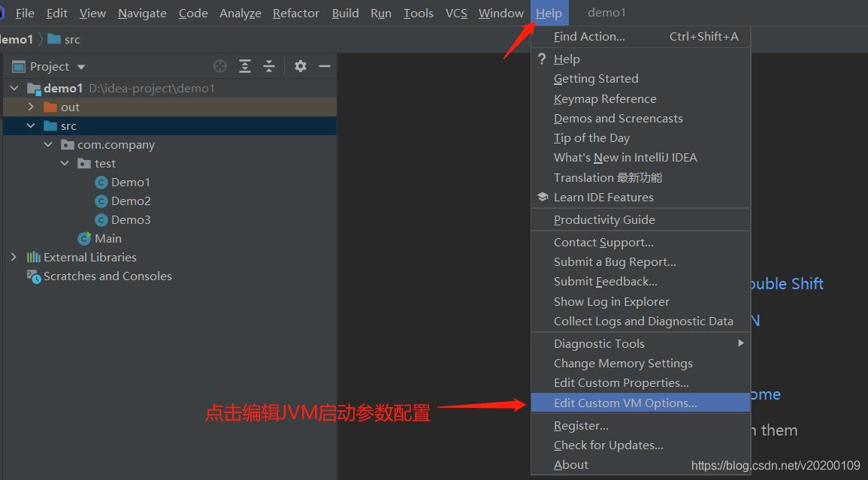The image size is (868, 480).
Task: Click the Learn IDE Features graduation cap icon
Action: 543,197
